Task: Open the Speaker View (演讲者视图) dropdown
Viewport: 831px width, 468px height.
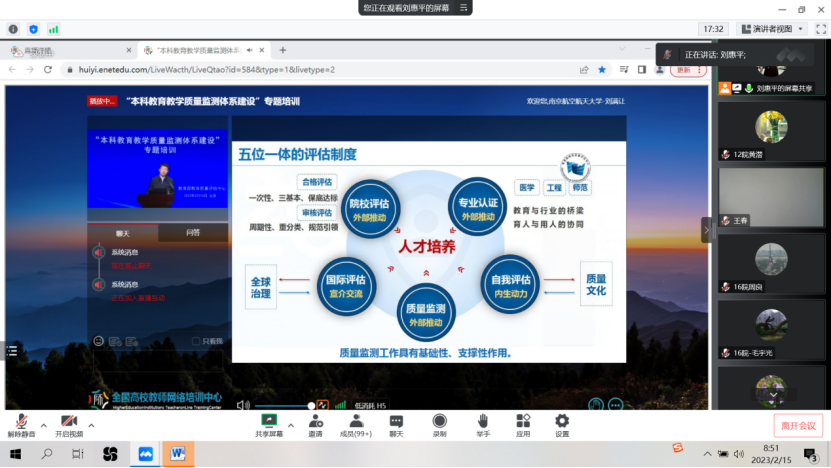Action: pyautogui.click(x=772, y=29)
